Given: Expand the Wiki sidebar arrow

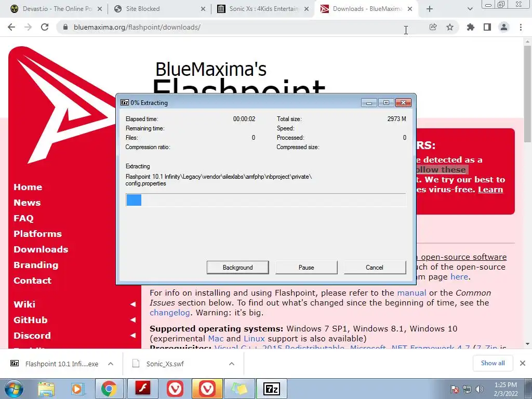Looking at the screenshot, I should click(133, 304).
